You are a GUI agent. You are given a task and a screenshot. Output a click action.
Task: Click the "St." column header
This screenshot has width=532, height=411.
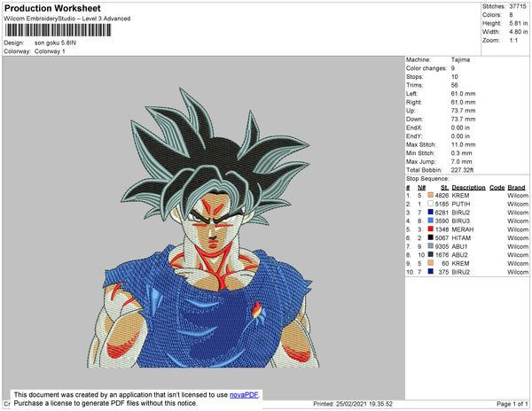pos(444,188)
